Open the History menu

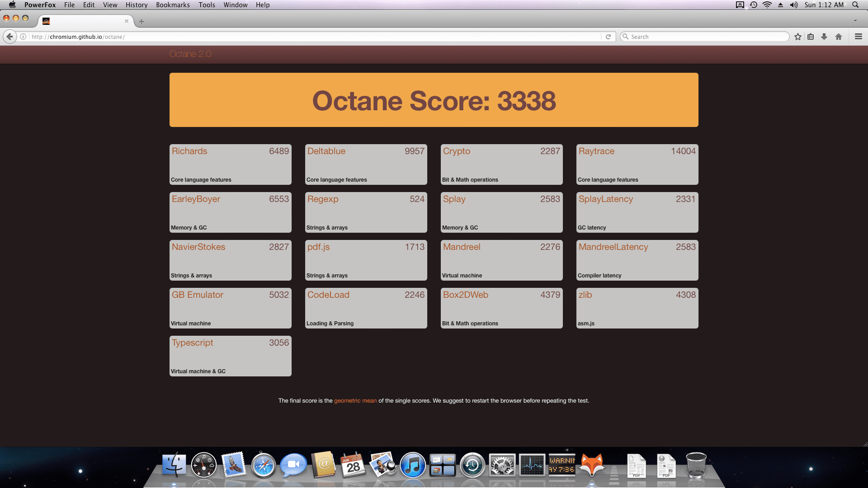click(137, 5)
